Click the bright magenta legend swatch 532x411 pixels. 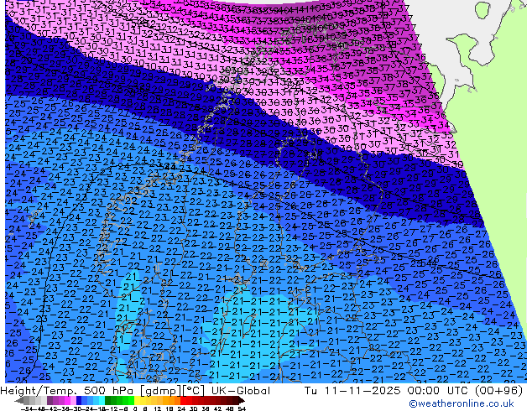click(x=67, y=400)
